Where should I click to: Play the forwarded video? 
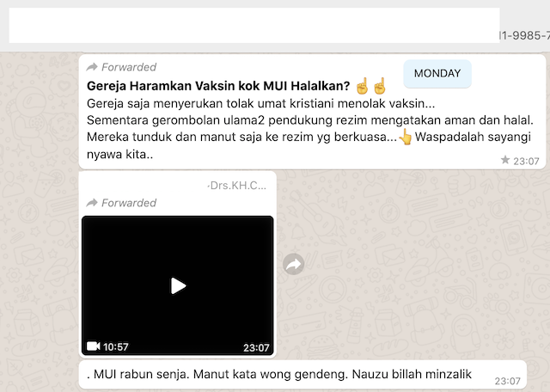tap(178, 285)
